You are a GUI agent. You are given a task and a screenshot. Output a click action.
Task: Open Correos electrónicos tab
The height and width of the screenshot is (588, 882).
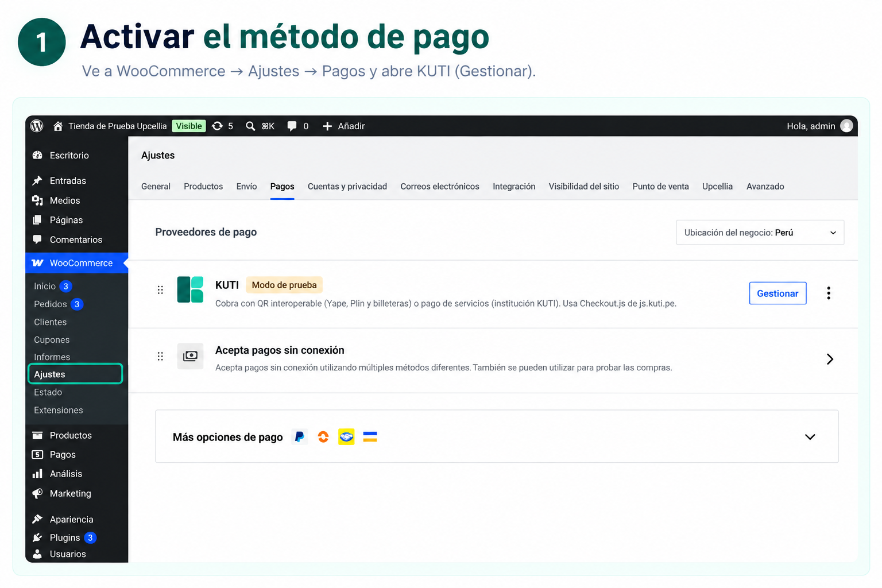click(x=440, y=186)
